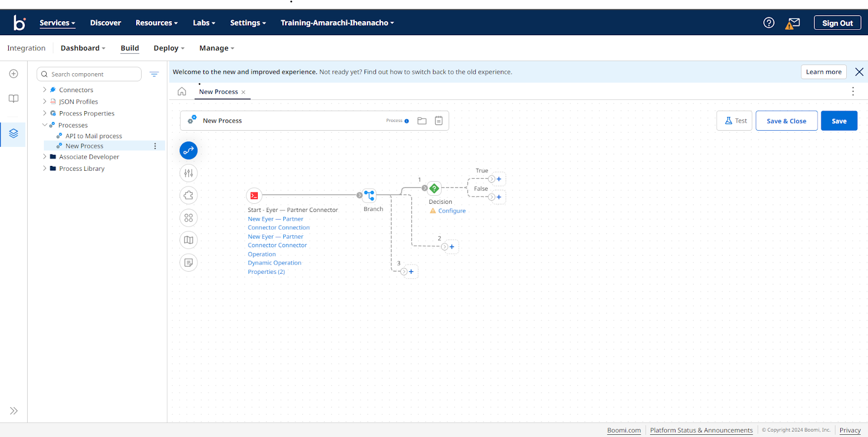Open the note shapes palette icon
Screen dimensions: 868x437
pyautogui.click(x=188, y=262)
